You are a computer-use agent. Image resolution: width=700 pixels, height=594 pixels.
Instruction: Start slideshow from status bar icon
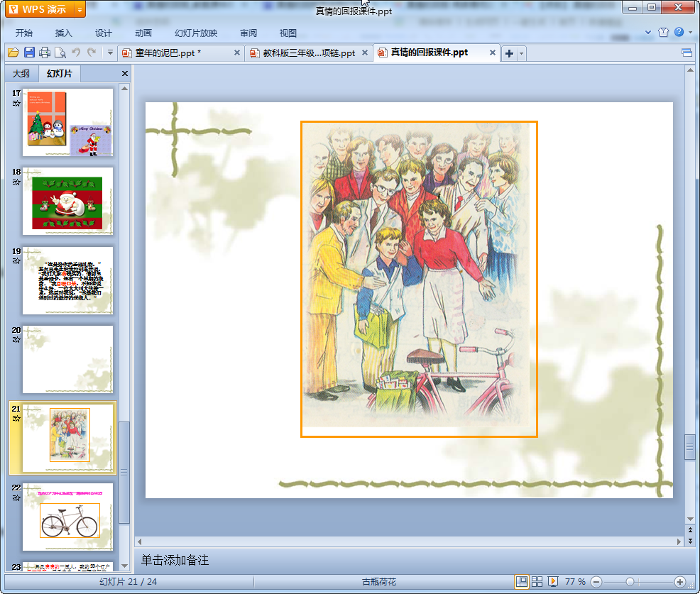pos(552,581)
